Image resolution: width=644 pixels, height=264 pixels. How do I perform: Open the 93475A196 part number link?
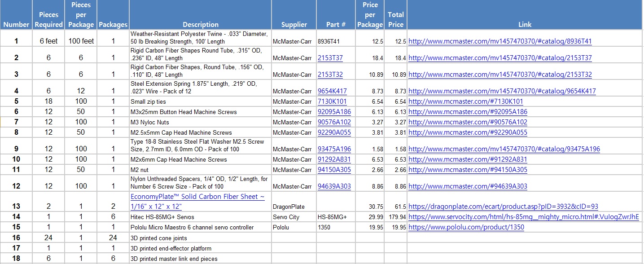point(334,149)
